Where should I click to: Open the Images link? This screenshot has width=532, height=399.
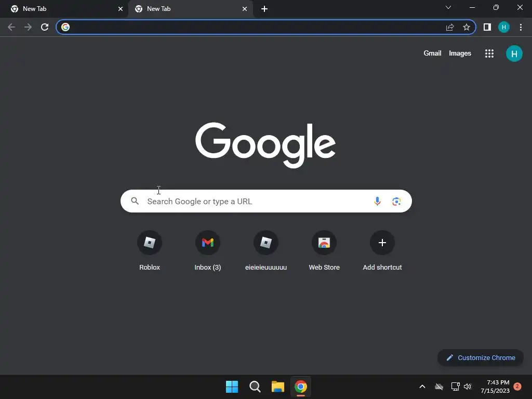(460, 54)
